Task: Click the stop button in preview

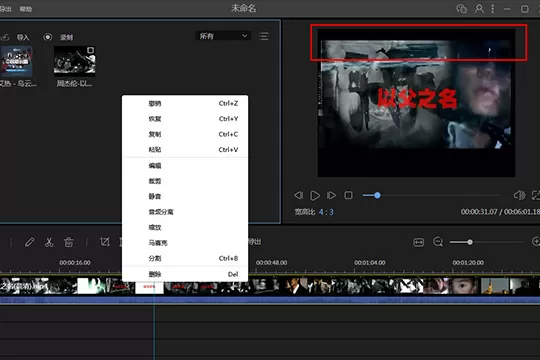Action: (349, 195)
